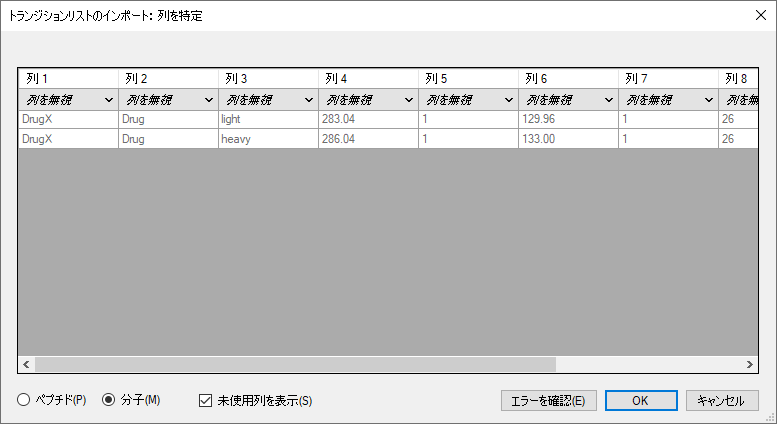The height and width of the screenshot is (424, 777).
Task: Click the window resize grip corner
Action: 770,418
